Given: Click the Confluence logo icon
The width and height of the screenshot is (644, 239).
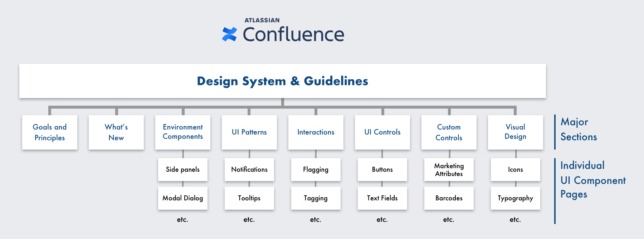Looking at the screenshot, I should (229, 34).
